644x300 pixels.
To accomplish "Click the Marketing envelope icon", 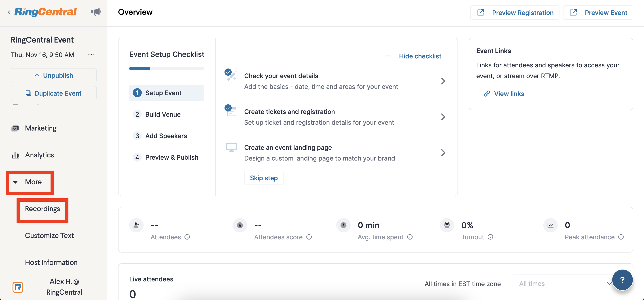I will click(15, 128).
